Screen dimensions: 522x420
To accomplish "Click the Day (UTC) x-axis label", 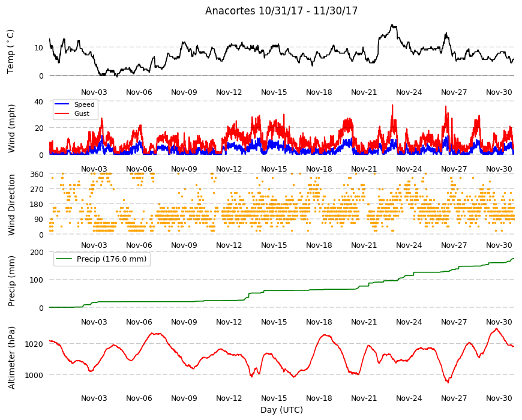I will click(x=281, y=410).
